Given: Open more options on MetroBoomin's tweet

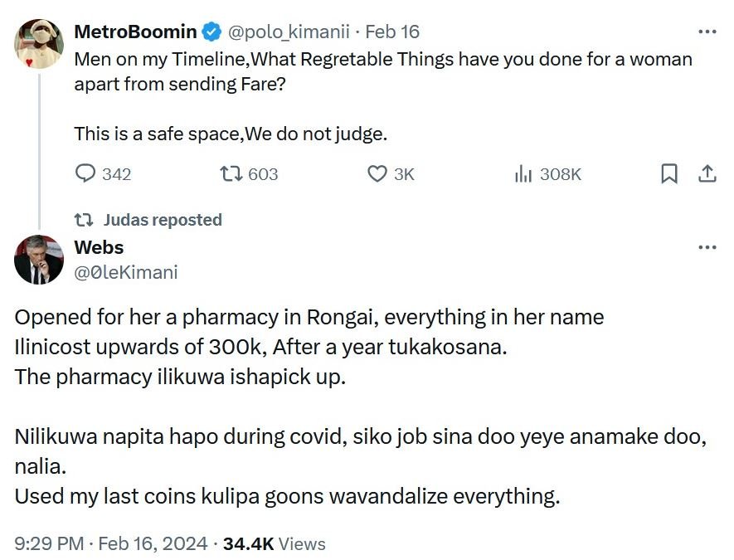Looking at the screenshot, I should pyautogui.click(x=707, y=32).
